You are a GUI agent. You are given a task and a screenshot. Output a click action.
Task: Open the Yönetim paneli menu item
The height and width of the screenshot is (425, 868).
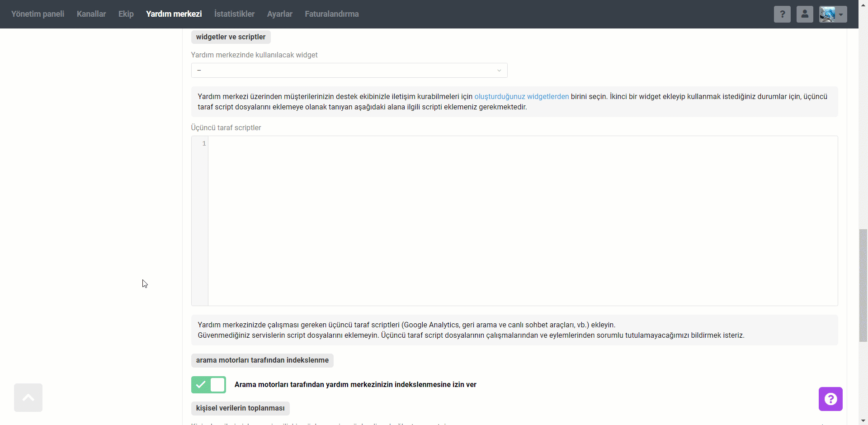[38, 14]
